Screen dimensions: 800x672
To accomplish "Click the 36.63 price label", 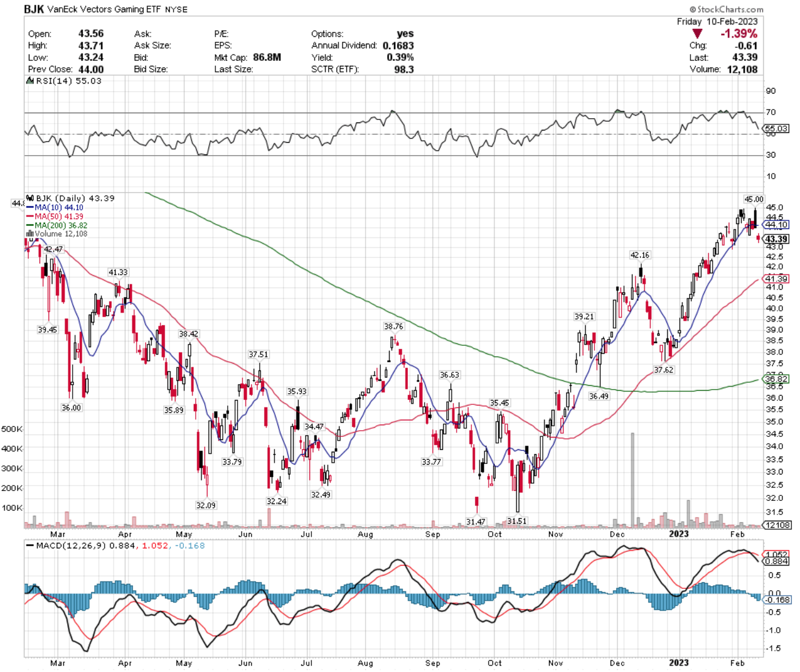I will click(x=449, y=375).
